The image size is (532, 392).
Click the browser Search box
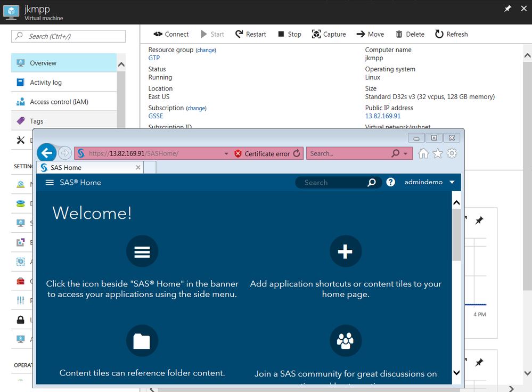tap(349, 153)
